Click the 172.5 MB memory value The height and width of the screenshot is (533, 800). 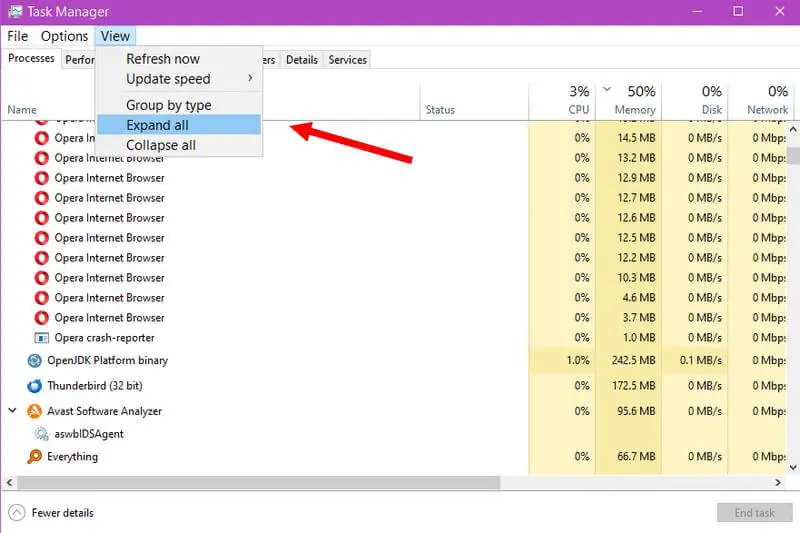634,386
